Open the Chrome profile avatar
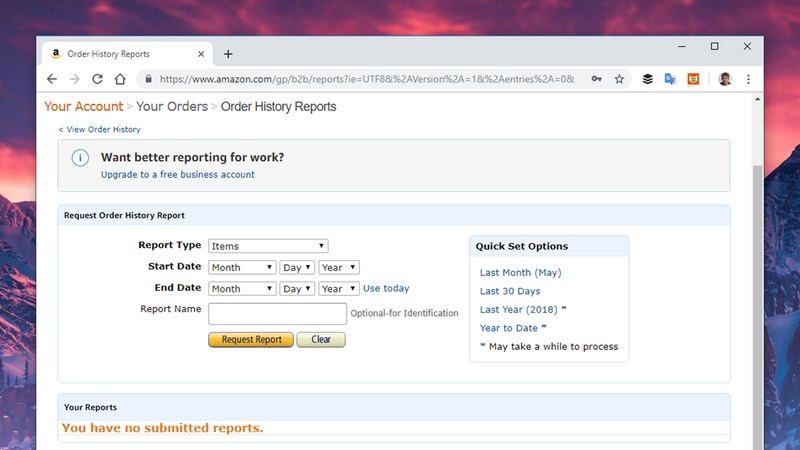This screenshot has height=450, width=800. click(x=724, y=79)
